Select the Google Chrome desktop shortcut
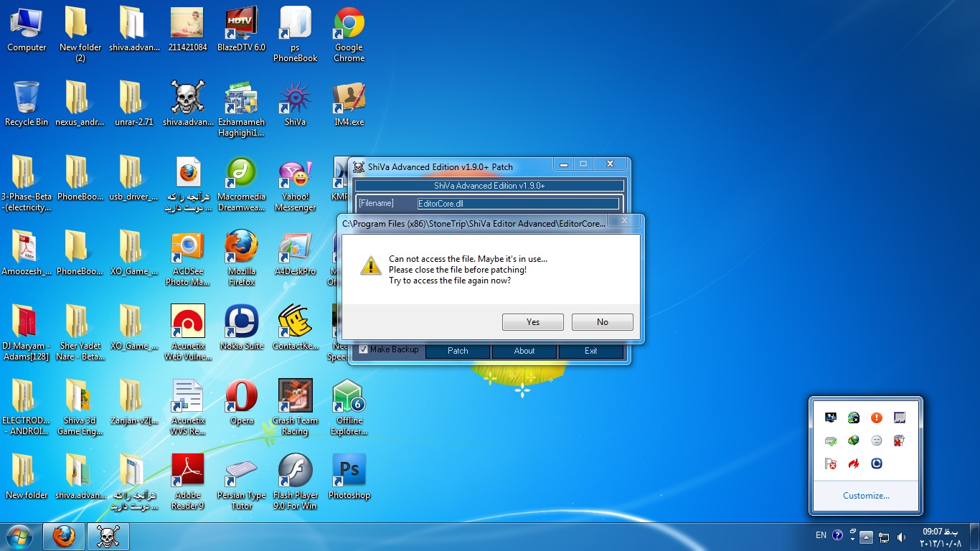This screenshot has height=551, width=980. (349, 34)
